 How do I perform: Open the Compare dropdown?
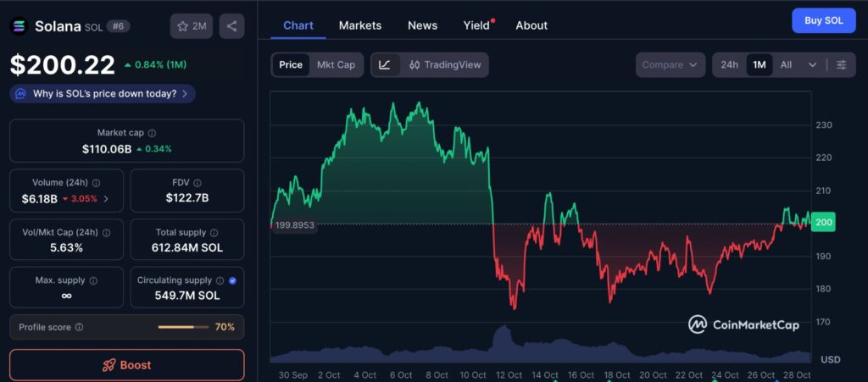670,64
